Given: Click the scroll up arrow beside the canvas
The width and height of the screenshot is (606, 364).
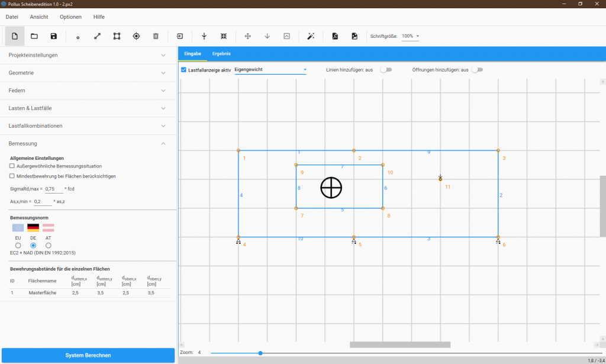Looking at the screenshot, I should tap(602, 82).
